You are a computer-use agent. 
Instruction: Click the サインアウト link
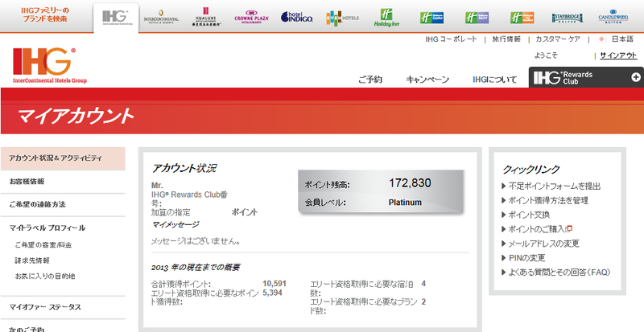coord(618,55)
